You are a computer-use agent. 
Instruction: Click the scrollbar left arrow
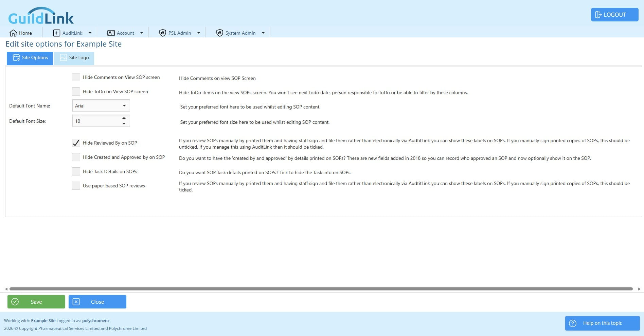(6, 289)
